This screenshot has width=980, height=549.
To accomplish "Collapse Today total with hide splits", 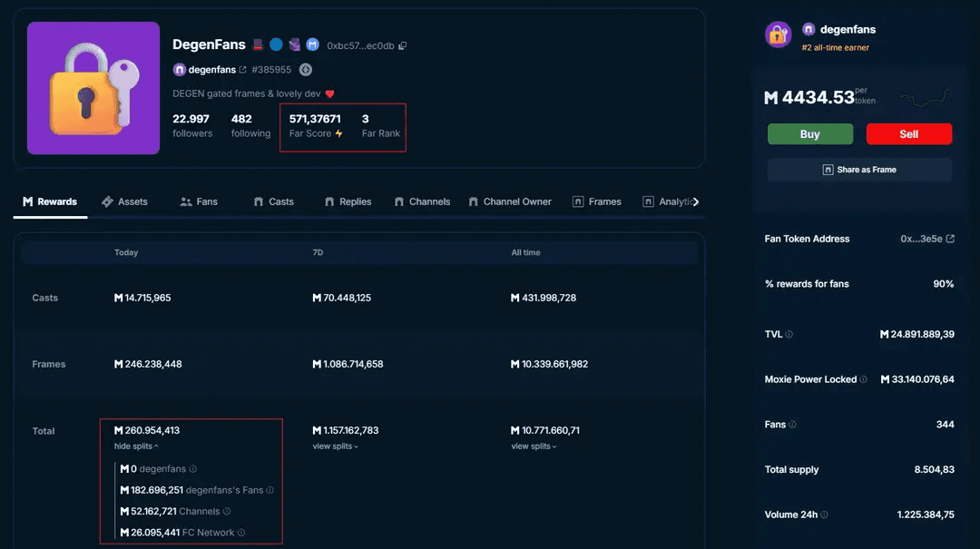I will [x=136, y=446].
